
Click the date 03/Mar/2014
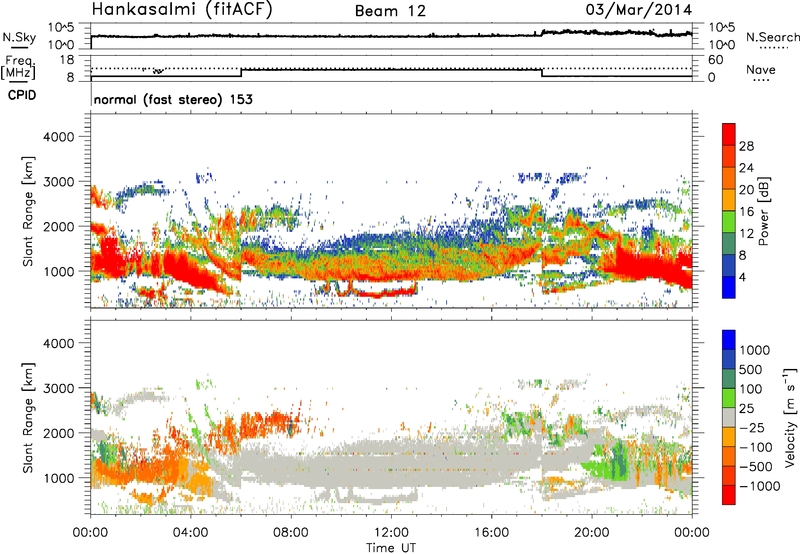[639, 10]
